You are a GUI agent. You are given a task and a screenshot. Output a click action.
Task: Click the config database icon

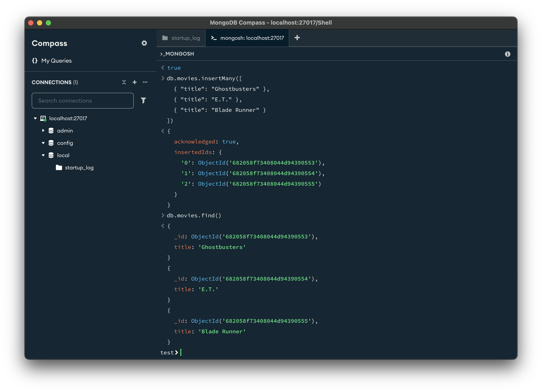pyautogui.click(x=51, y=143)
